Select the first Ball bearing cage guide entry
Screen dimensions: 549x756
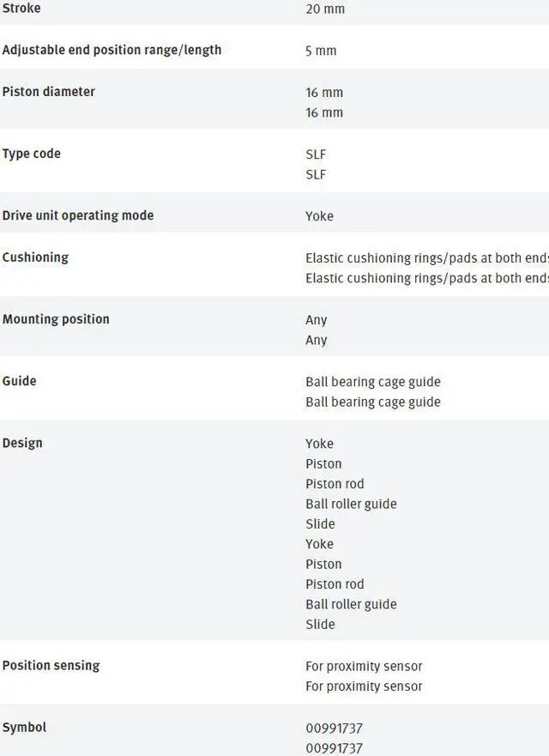coord(373,382)
